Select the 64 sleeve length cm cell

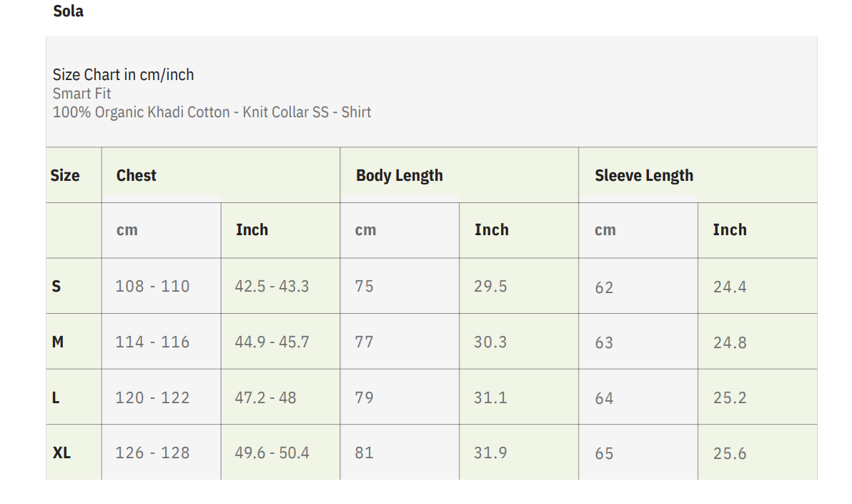click(x=604, y=399)
